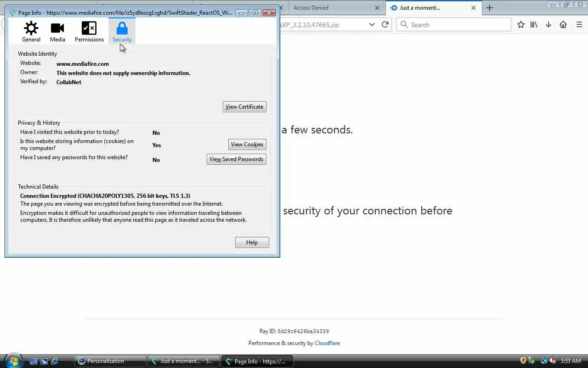Viewport: 588px width, 368px height.
Task: Close the Just a moment... tab
Action: 474,8
